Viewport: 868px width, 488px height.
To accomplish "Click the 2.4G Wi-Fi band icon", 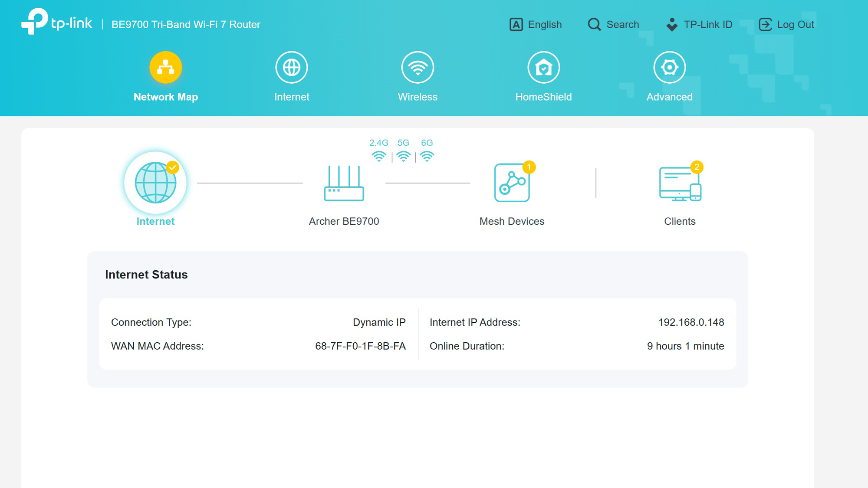I will (x=378, y=156).
